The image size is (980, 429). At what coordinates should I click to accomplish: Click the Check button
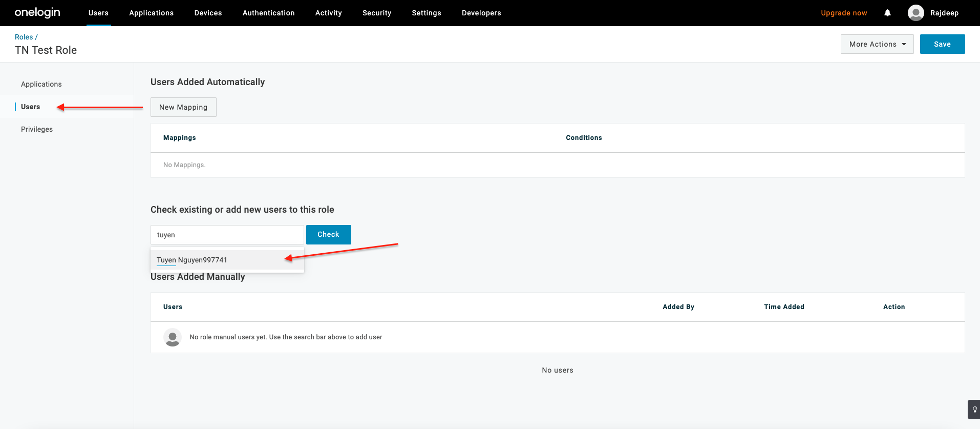coord(328,234)
